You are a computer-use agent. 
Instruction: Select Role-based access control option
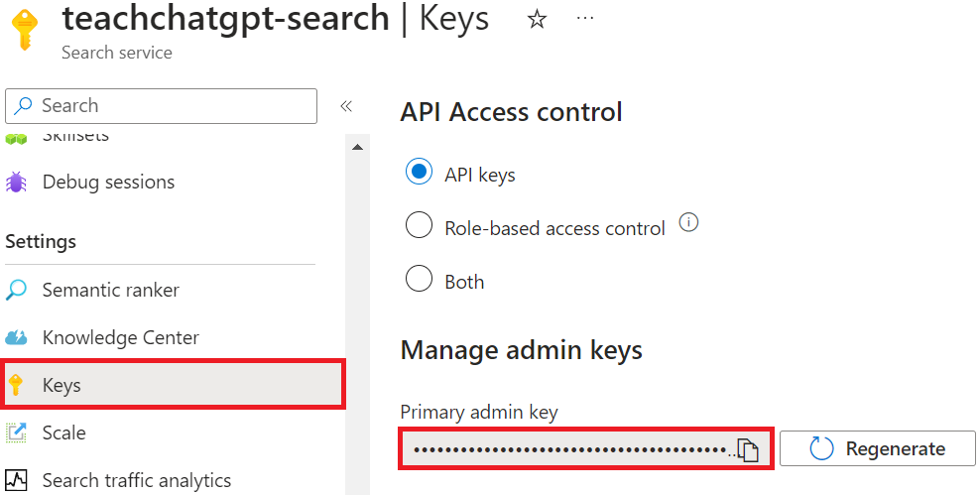tap(420, 226)
